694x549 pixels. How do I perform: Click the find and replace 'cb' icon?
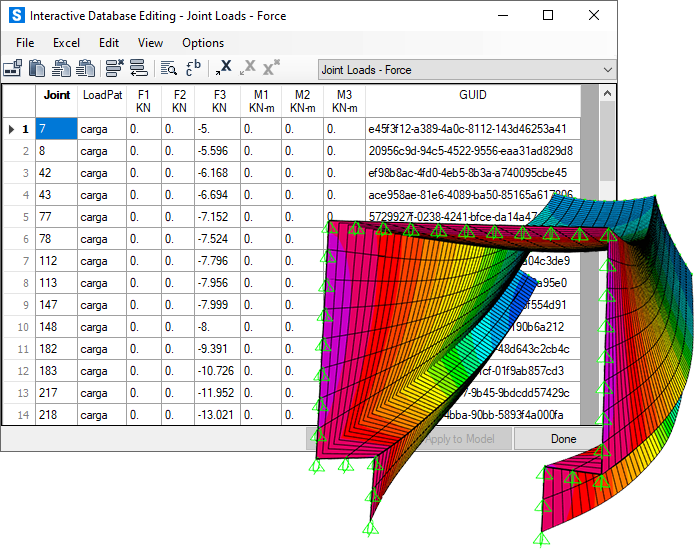click(x=193, y=69)
